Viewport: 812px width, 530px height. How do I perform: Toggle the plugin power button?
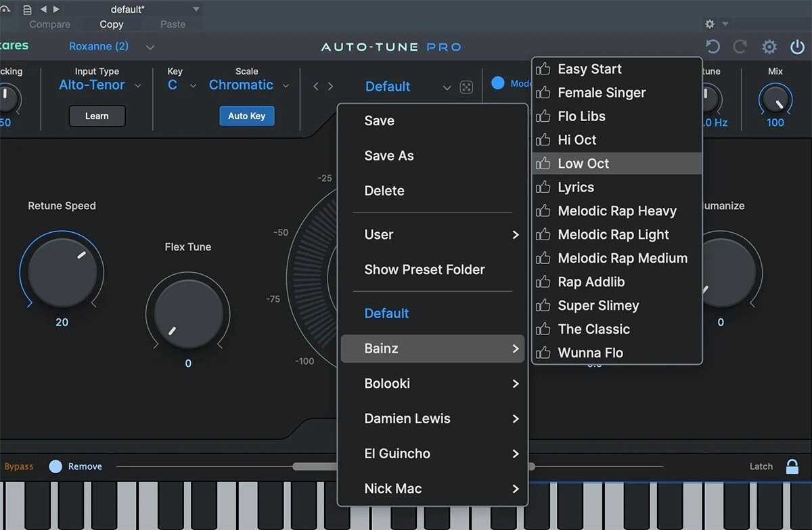click(x=798, y=47)
